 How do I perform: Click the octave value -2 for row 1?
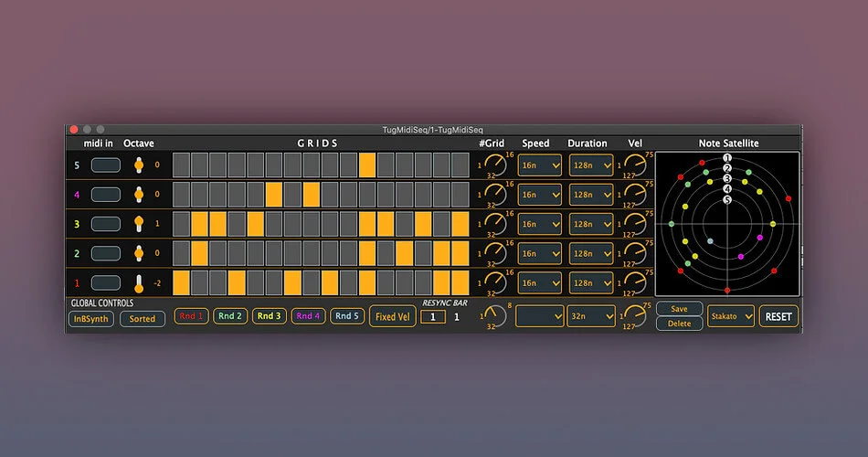157,283
